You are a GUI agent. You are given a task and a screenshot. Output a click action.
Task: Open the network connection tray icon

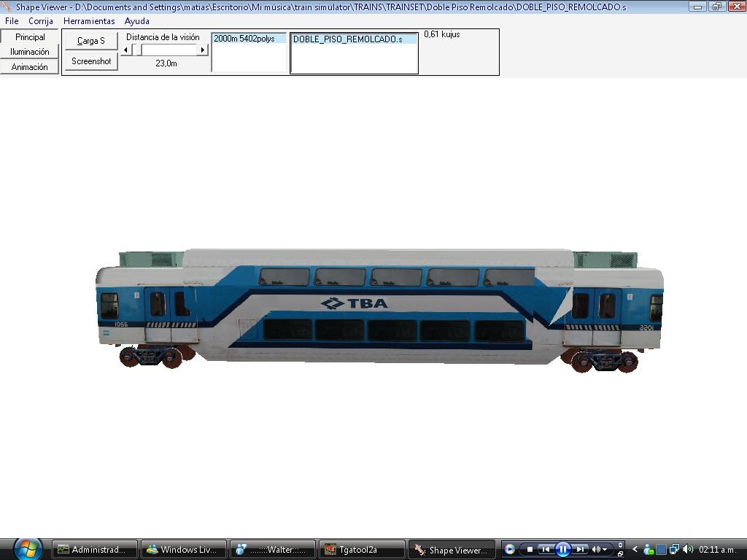pyautogui.click(x=675, y=549)
